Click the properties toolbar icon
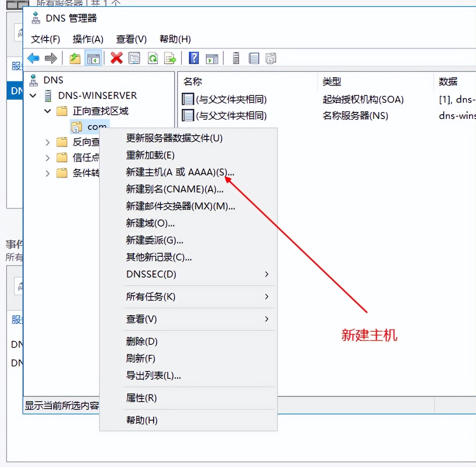This screenshot has height=467, width=476. [x=134, y=58]
